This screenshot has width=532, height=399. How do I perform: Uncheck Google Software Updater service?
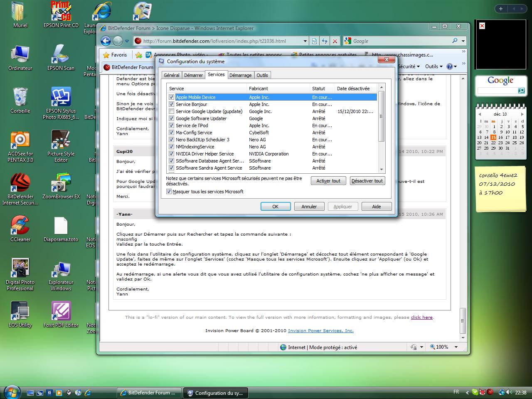(x=171, y=118)
